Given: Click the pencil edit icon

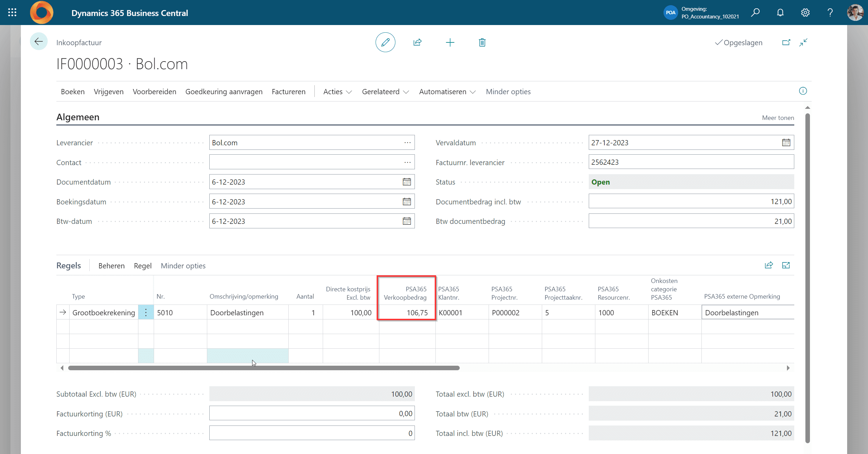Looking at the screenshot, I should [385, 42].
